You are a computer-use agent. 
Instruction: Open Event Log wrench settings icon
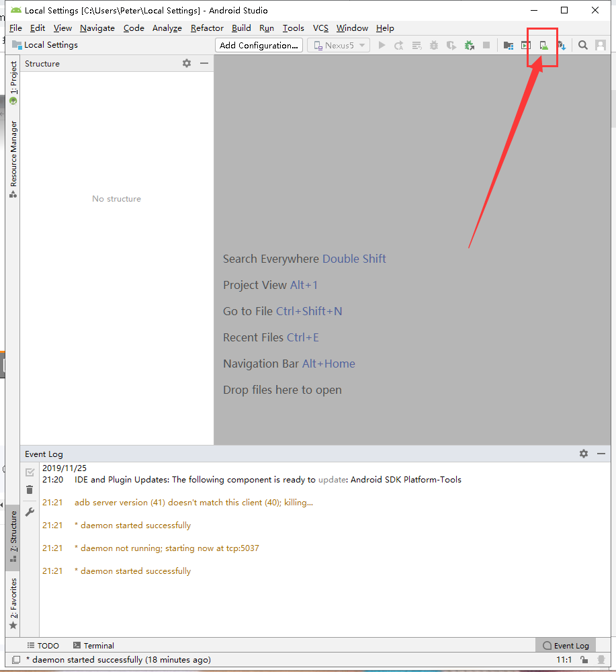[x=30, y=511]
